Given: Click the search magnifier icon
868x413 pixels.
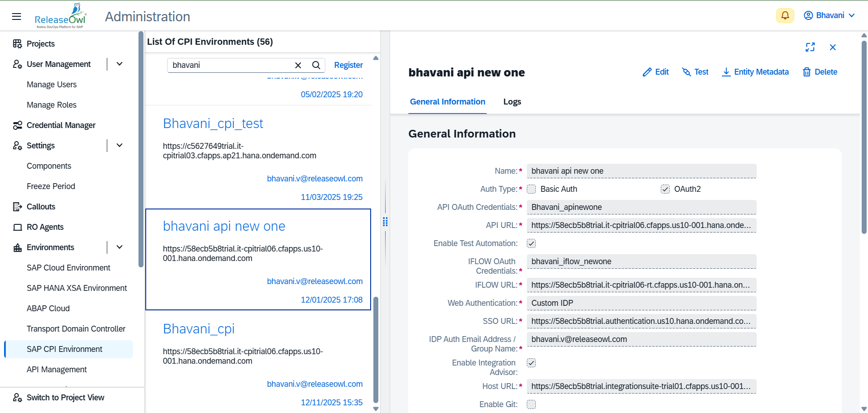Looking at the screenshot, I should click(316, 65).
